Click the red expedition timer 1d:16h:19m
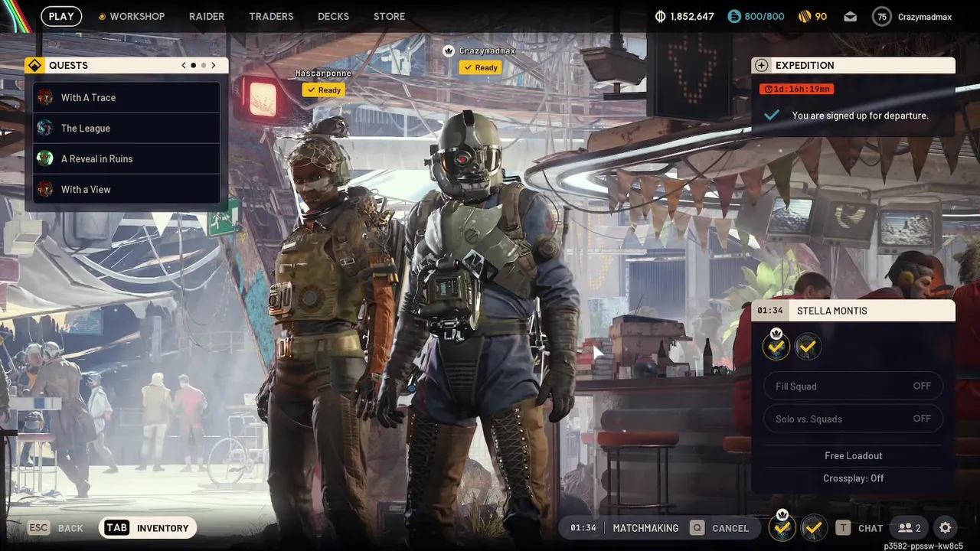Screen dimensions: 980x551 coord(797,89)
